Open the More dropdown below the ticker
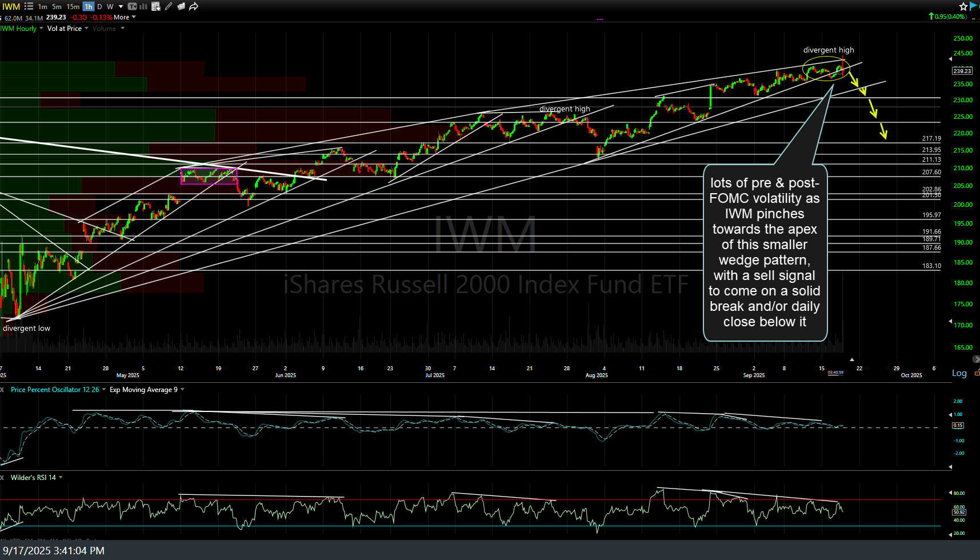Viewport: 980px width, 560px height. [123, 17]
